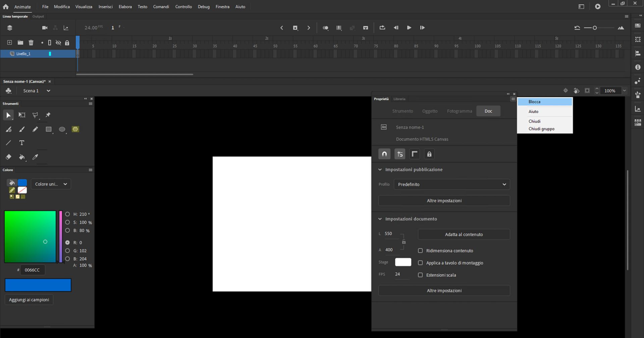644x338 pixels.
Task: Click Aggiungi ai campioni
Action: pos(29,299)
